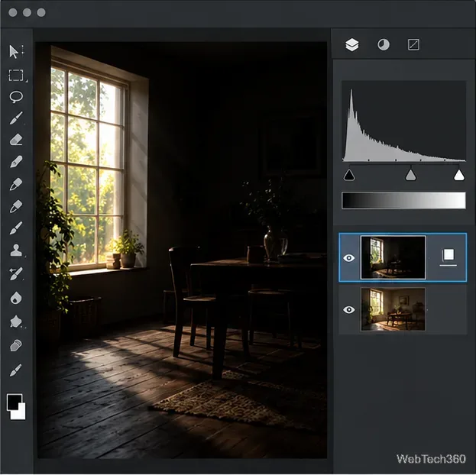Click the gray midtone levels slider handle
This screenshot has height=475, width=476.
[410, 175]
